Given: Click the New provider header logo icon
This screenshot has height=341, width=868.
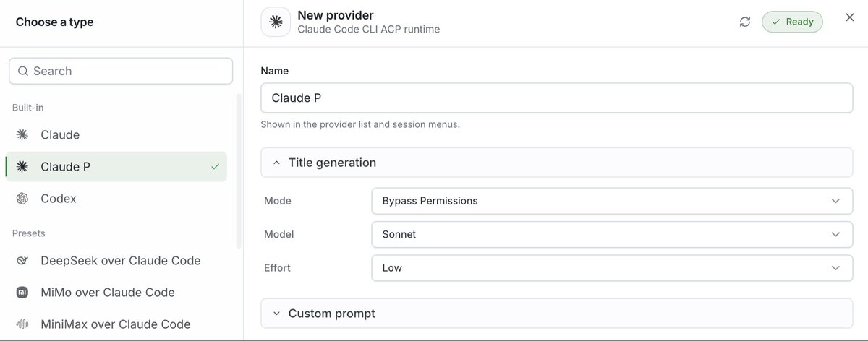Looking at the screenshot, I should 276,22.
